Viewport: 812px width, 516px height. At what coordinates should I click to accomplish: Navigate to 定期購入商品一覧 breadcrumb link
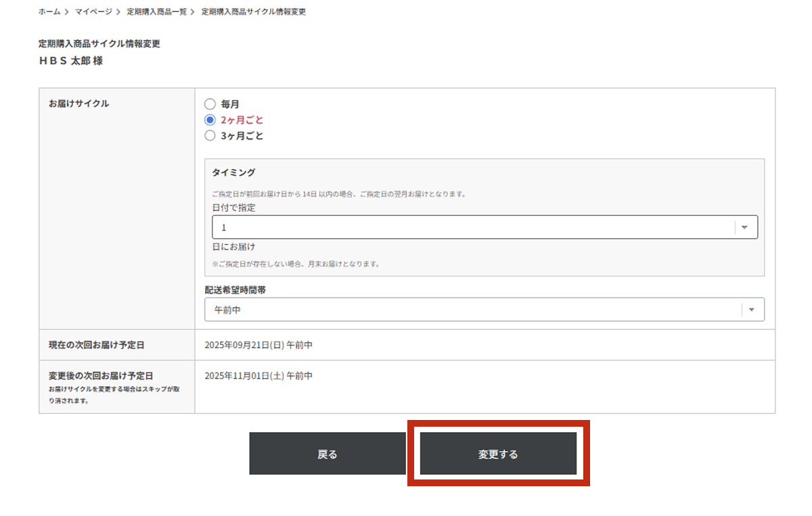pos(156,12)
